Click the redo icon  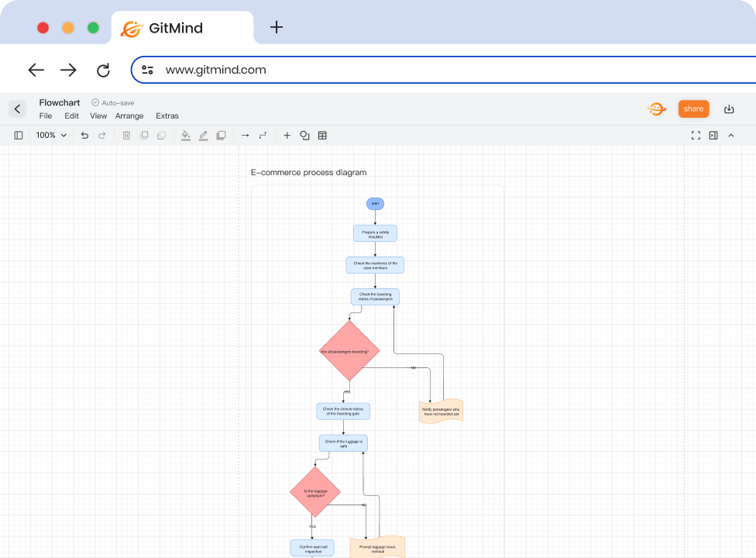[102, 135]
